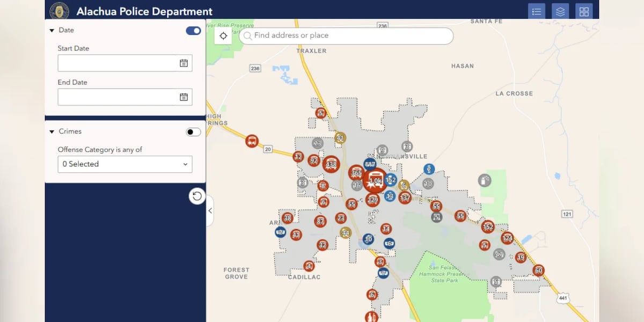Open the map layers icon in header
The height and width of the screenshot is (322, 644).
pyautogui.click(x=560, y=11)
